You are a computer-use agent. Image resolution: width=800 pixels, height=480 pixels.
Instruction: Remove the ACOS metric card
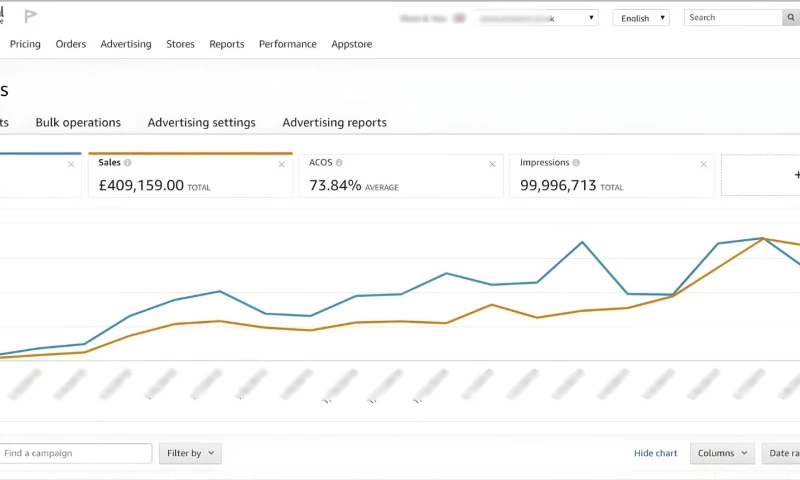point(492,164)
